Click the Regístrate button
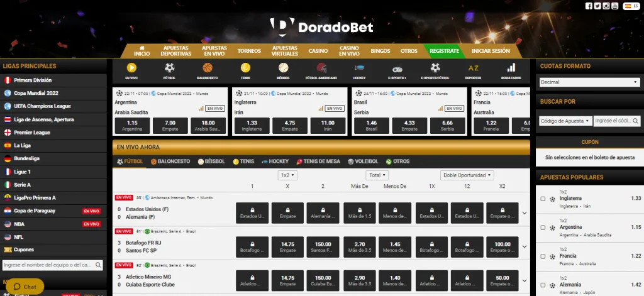 444,51
